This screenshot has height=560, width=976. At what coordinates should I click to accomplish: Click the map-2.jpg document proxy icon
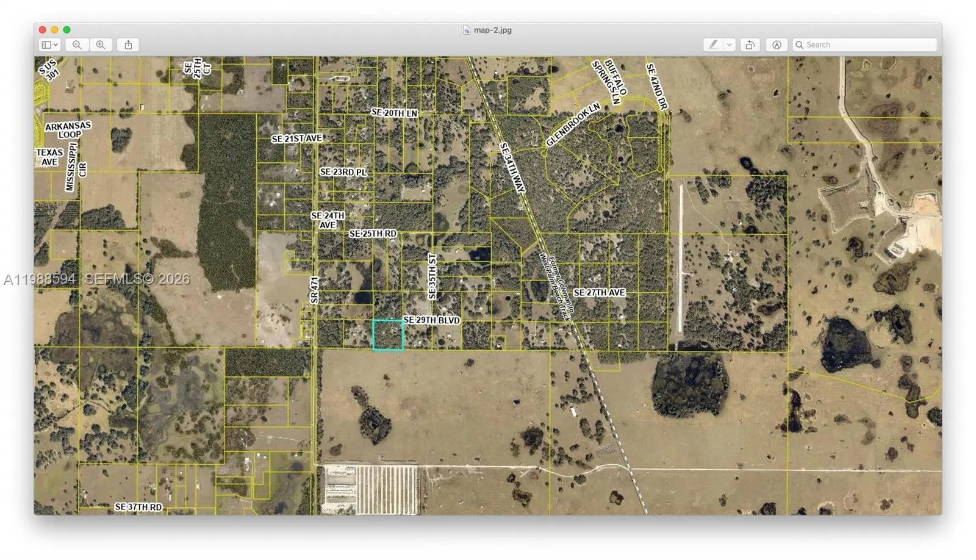[467, 30]
